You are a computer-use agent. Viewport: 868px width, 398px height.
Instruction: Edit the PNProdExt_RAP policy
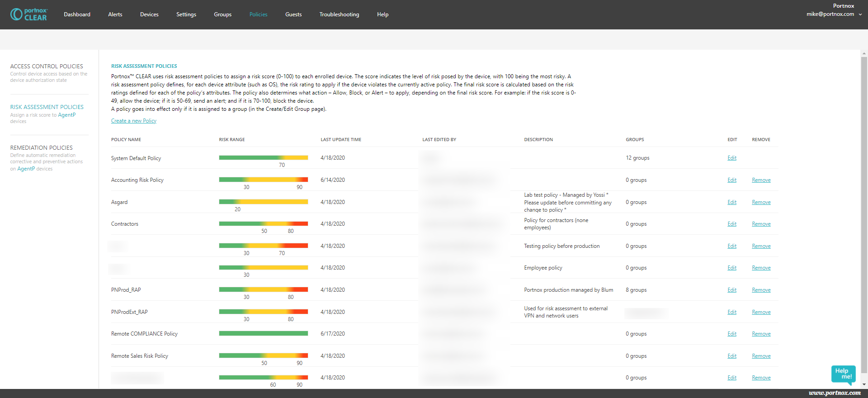pos(732,312)
